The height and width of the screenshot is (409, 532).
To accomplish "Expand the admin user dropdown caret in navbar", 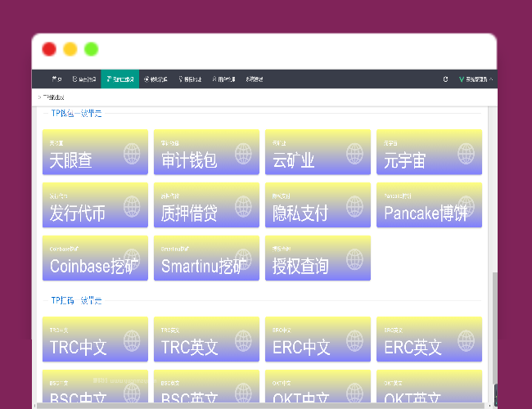I will (491, 79).
